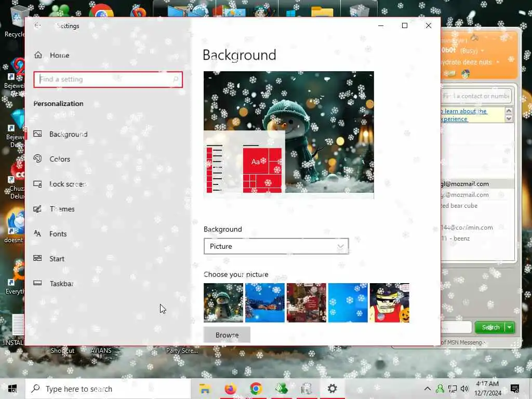Click the green Messenger tray icon
Screen dimensions: 532x399
pyautogui.click(x=440, y=389)
